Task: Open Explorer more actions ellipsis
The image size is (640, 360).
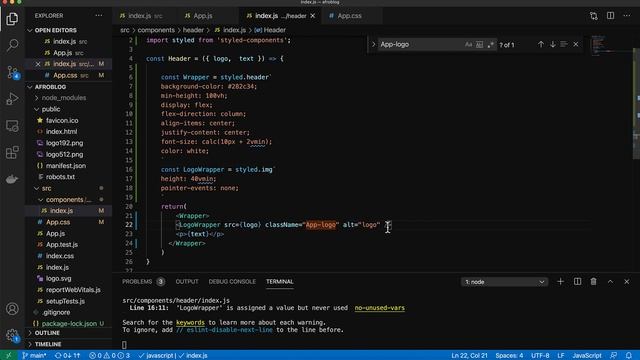Action: [x=99, y=16]
